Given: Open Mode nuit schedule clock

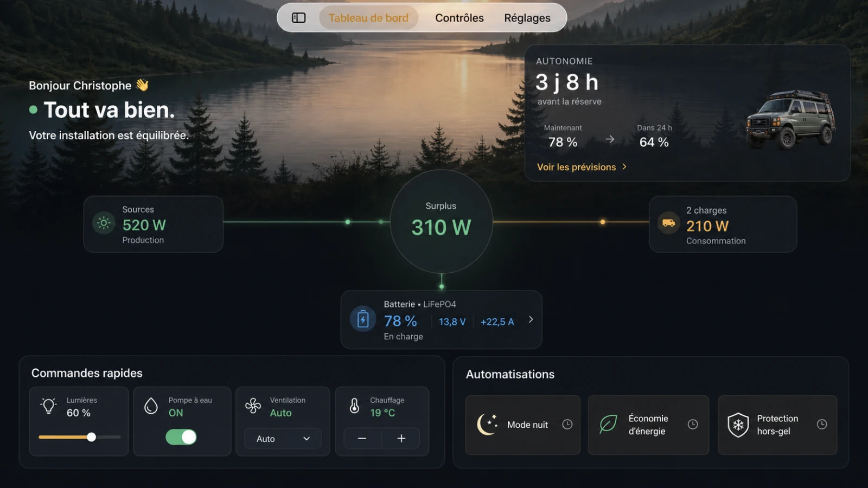Looking at the screenshot, I should click(567, 424).
